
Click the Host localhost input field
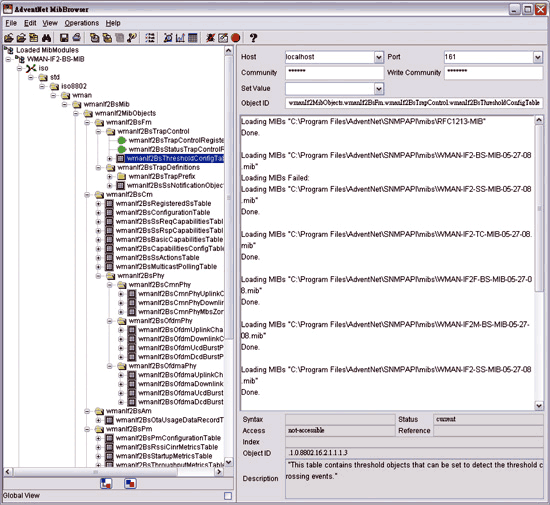[x=330, y=57]
